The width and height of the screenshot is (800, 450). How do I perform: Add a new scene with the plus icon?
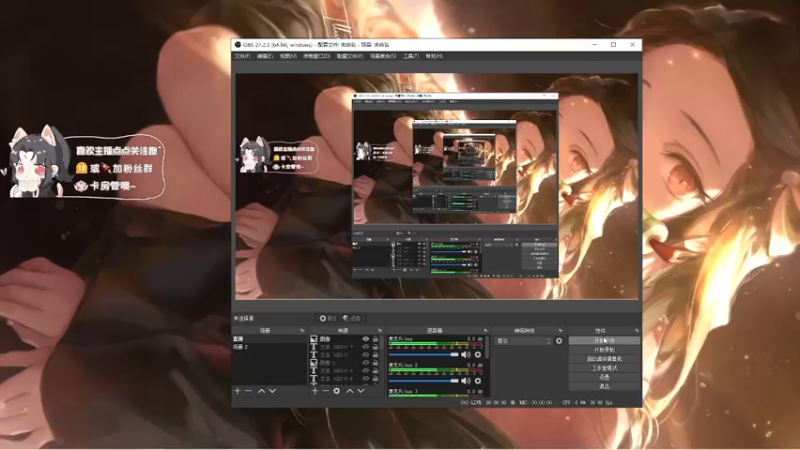pyautogui.click(x=237, y=391)
